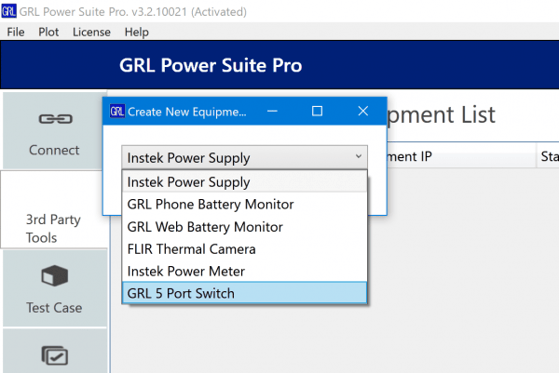Open the Help menu
The height and width of the screenshot is (373, 559).
(x=137, y=32)
